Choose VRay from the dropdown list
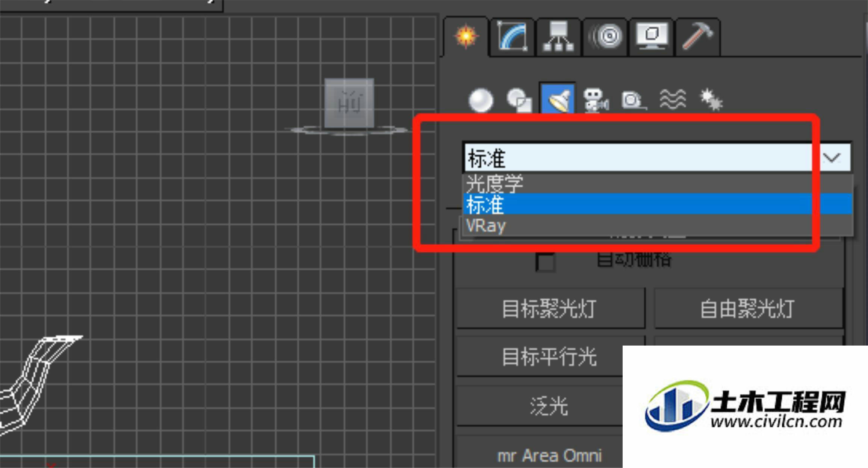Screen dimensions: 868x468 click(657, 225)
